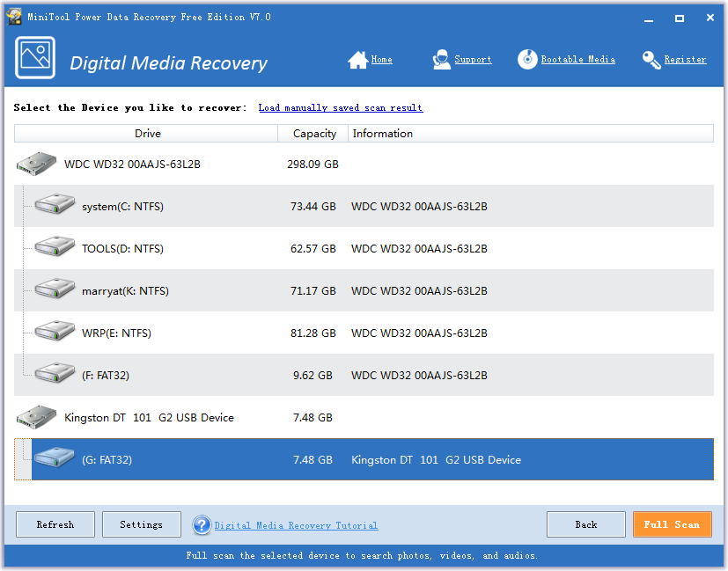Click the TOOLS(D: NTFS) drive icon
The width and height of the screenshot is (728, 571).
pyautogui.click(x=55, y=246)
